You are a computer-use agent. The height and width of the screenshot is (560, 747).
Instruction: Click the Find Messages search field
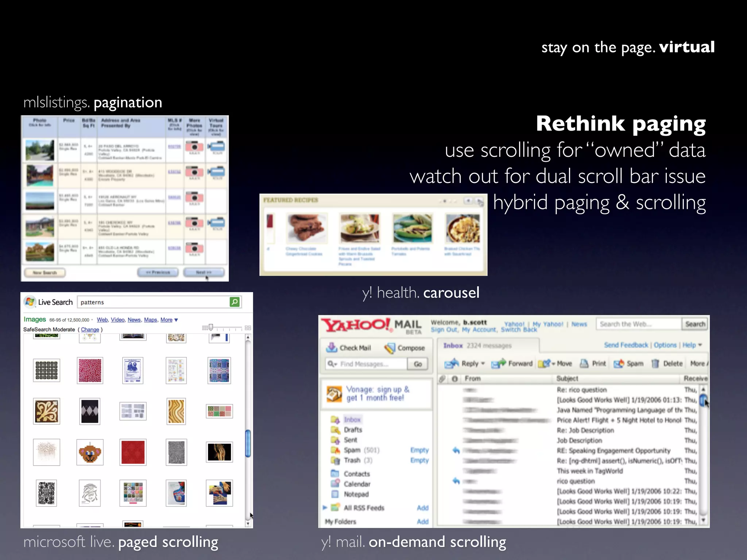[x=366, y=364]
